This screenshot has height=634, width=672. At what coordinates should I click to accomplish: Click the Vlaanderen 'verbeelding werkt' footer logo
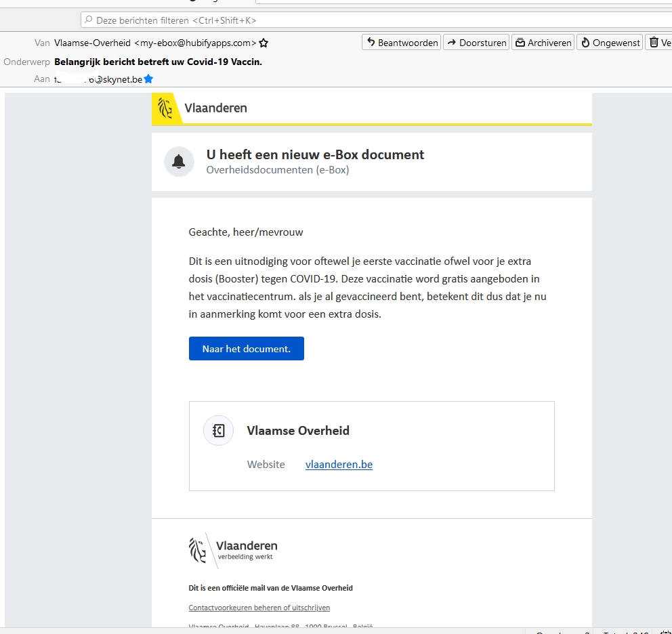[233, 549]
